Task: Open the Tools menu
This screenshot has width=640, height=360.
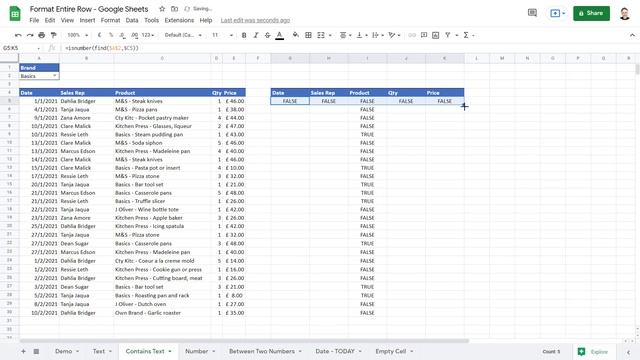Action: [x=151, y=20]
